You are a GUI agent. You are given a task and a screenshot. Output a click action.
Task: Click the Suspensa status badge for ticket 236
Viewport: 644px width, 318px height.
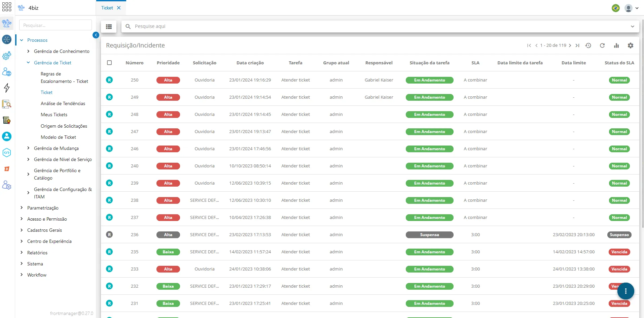tap(430, 235)
